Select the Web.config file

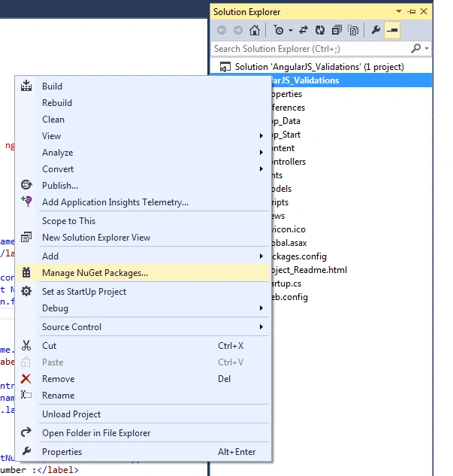click(x=289, y=297)
